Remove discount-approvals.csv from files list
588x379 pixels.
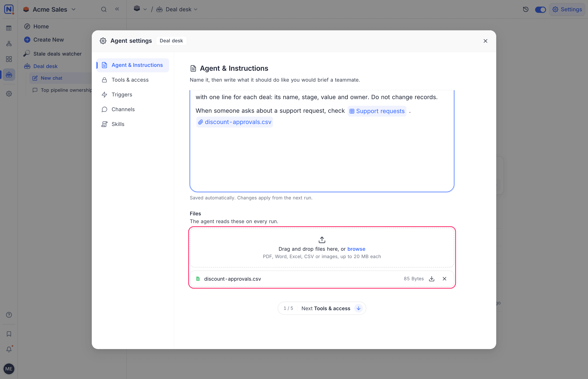[444, 279]
